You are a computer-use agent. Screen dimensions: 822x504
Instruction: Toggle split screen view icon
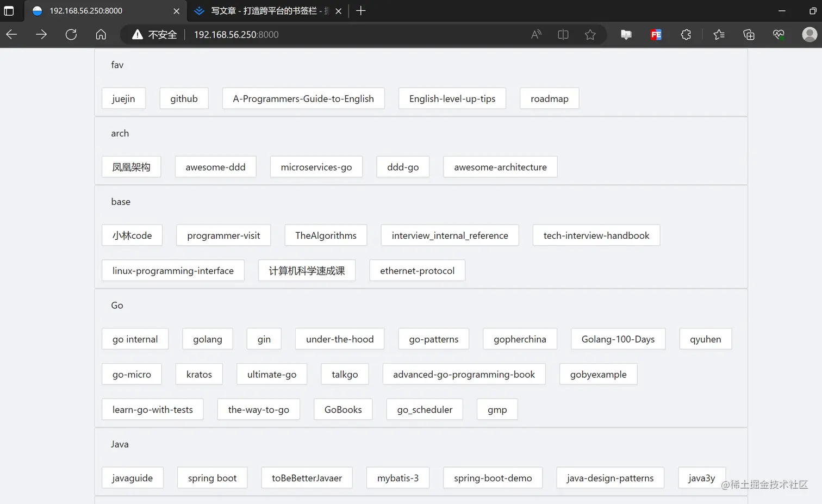pyautogui.click(x=563, y=35)
